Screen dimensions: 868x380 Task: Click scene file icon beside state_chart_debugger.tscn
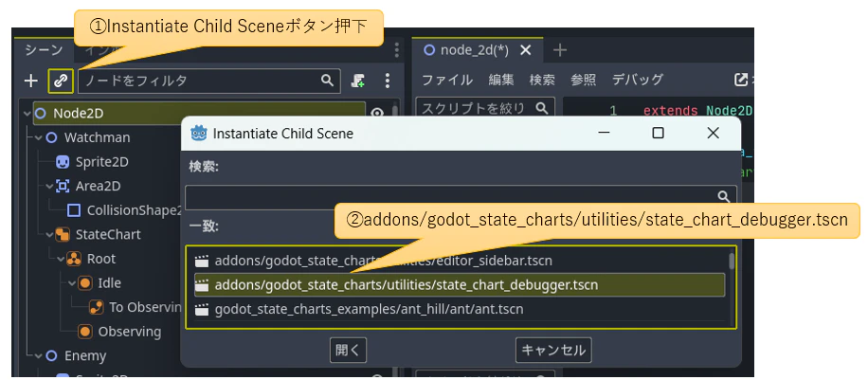pos(202,284)
